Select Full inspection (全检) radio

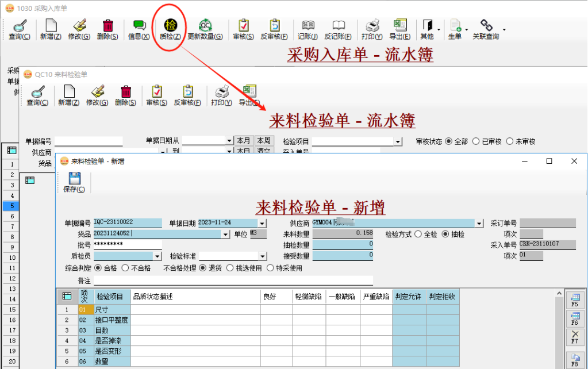418,234
